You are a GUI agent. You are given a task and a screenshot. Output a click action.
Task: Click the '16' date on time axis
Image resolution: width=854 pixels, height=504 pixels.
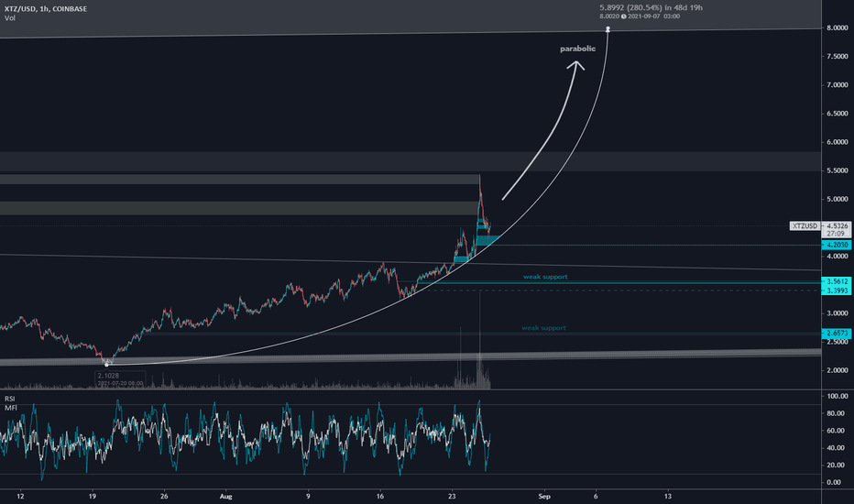coord(379,497)
